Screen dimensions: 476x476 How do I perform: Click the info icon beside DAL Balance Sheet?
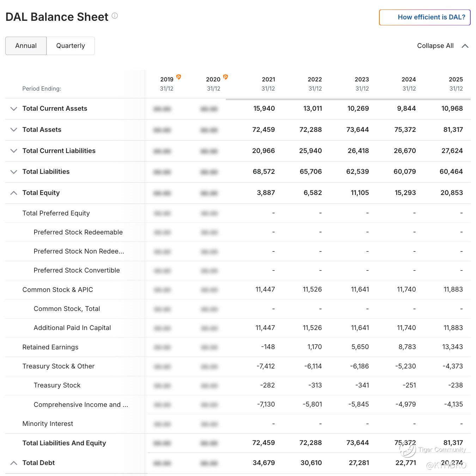115,16
